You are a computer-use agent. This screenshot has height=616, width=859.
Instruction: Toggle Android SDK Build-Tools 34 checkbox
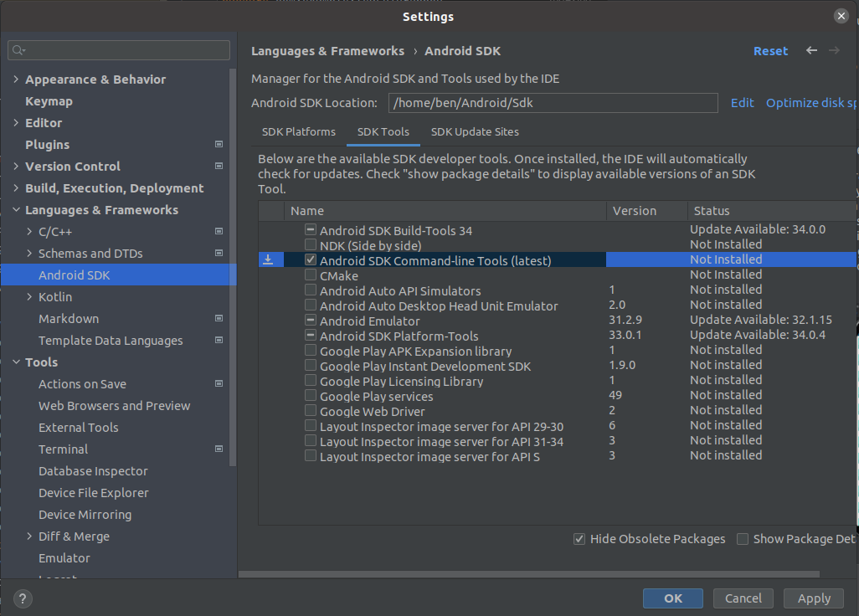[x=311, y=229]
